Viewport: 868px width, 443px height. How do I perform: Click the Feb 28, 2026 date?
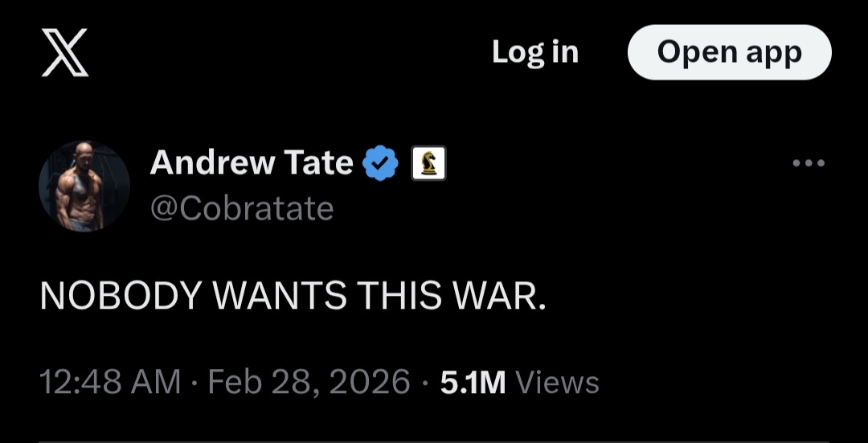click(309, 382)
